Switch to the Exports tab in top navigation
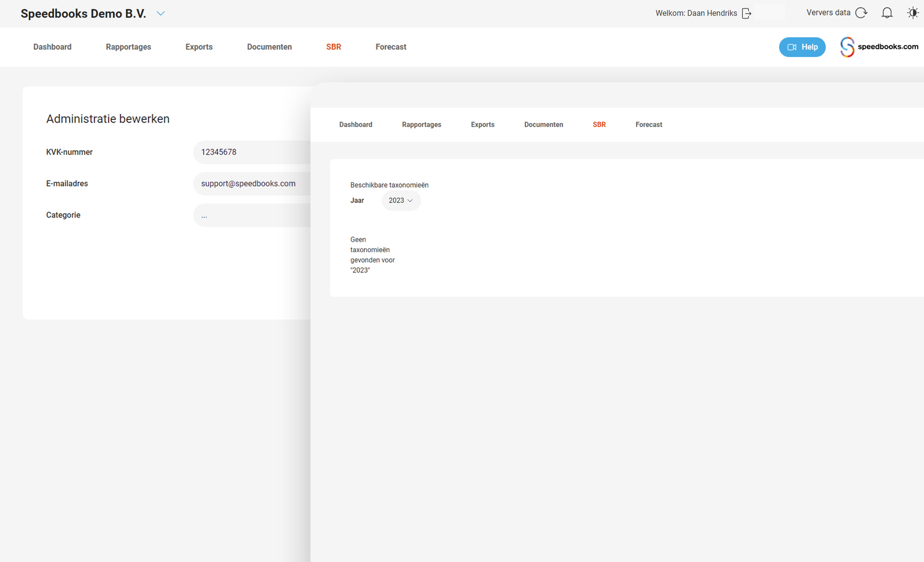The image size is (924, 562). 199,47
